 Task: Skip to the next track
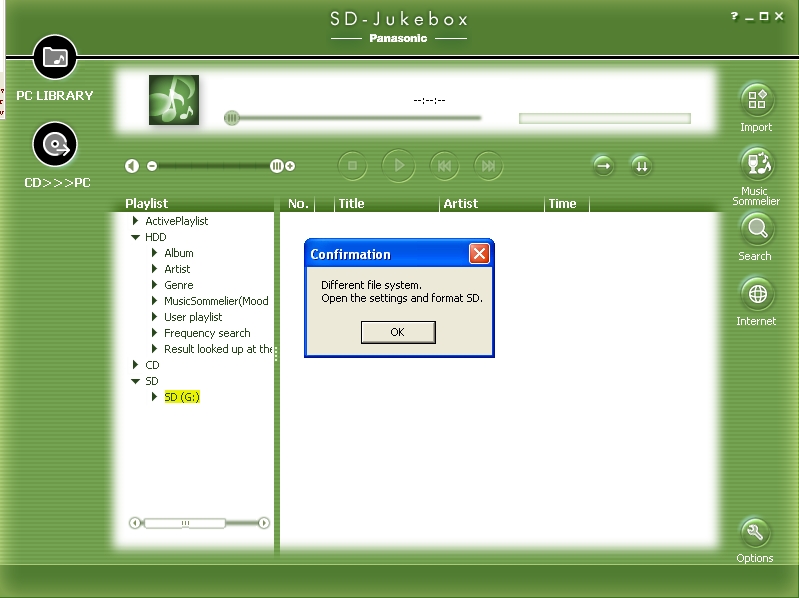click(487, 166)
